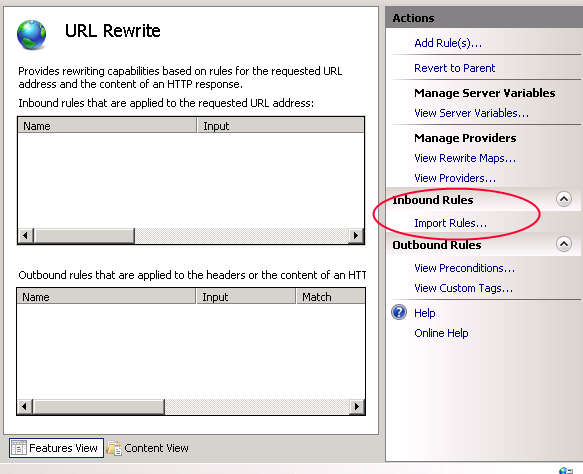Screen dimensions: 583x474
Task: Click the Manage Providers heading
Action: 465,138
